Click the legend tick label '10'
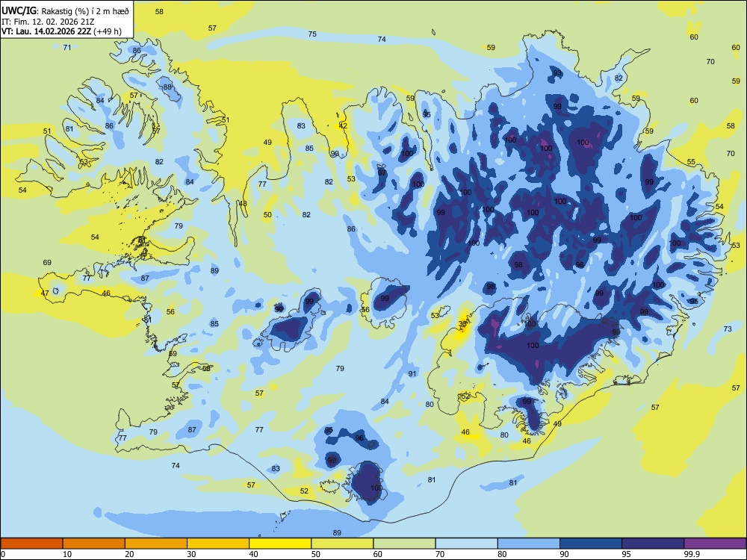This screenshot has height=560, width=747. [67, 554]
